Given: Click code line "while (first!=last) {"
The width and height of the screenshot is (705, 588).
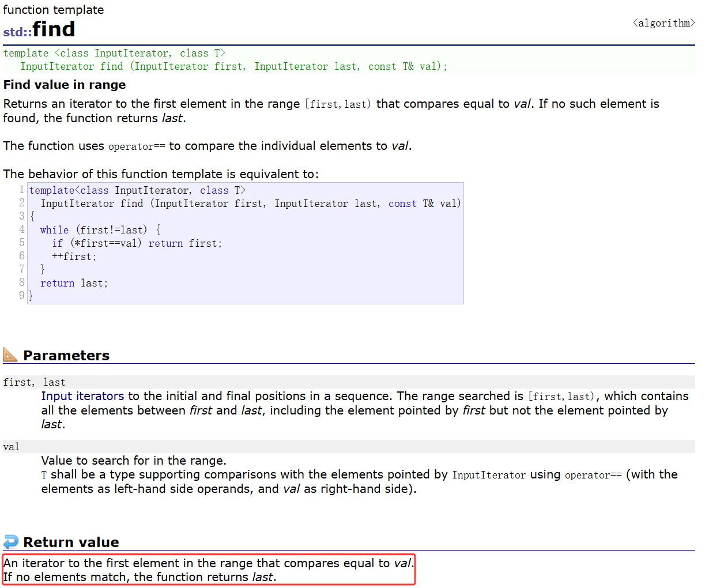Looking at the screenshot, I should tap(100, 230).
